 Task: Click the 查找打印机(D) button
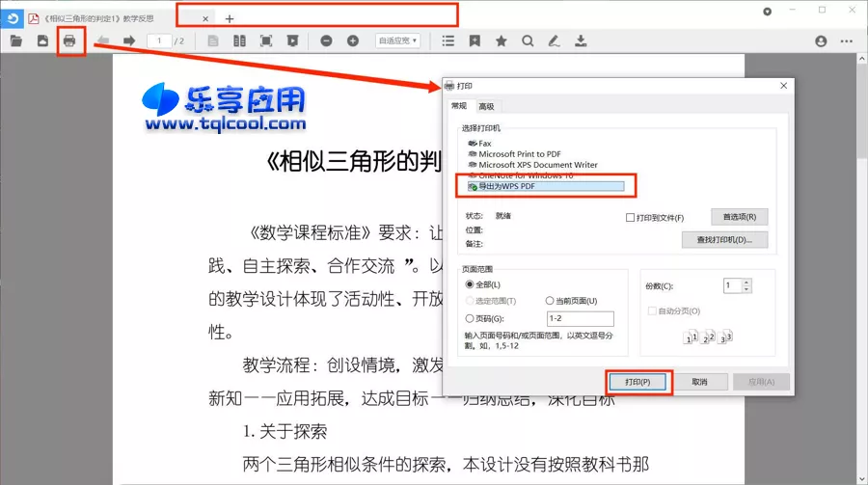[x=724, y=240]
